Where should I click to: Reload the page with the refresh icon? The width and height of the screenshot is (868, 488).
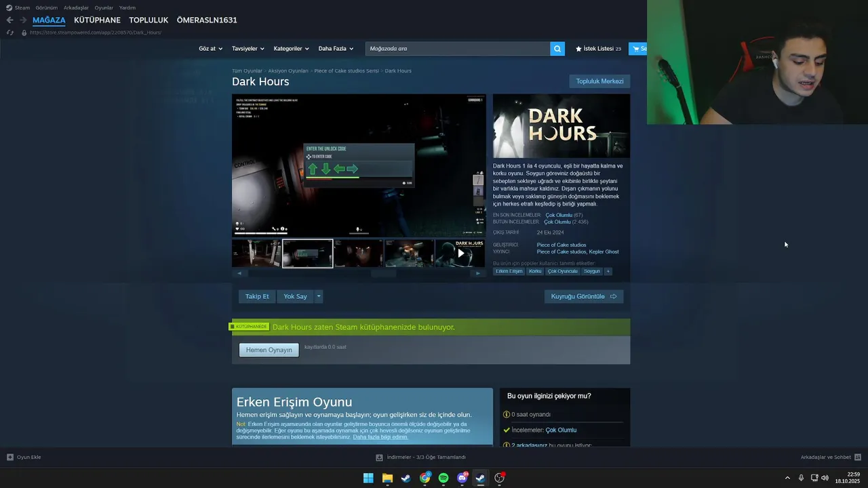[9, 33]
